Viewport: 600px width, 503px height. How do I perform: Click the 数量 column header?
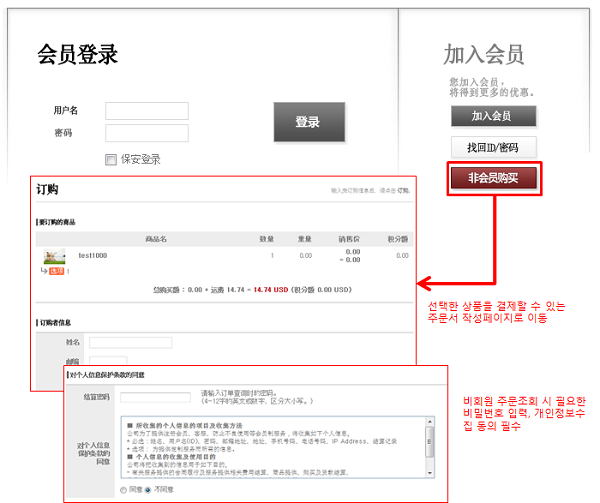point(267,239)
